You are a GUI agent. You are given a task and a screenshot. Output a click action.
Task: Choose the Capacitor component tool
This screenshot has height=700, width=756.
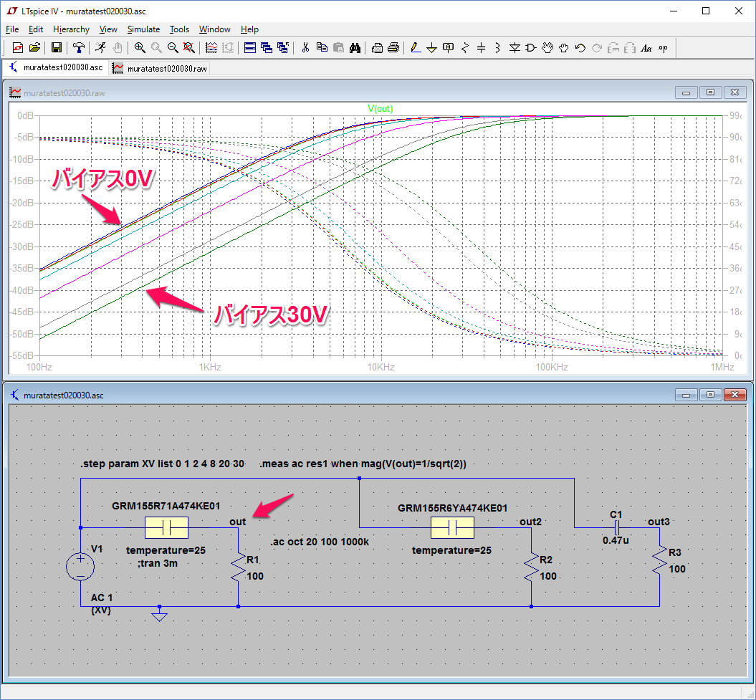pos(481,48)
